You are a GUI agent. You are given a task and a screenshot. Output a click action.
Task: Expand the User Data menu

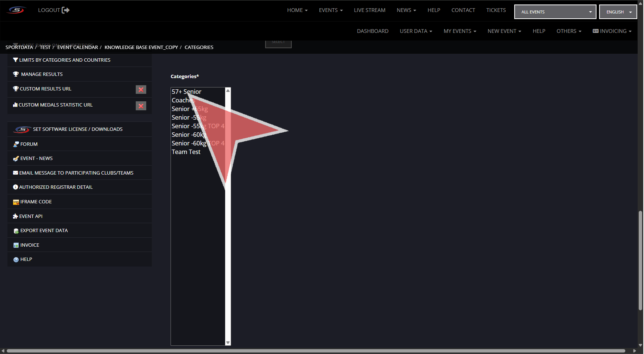415,31
